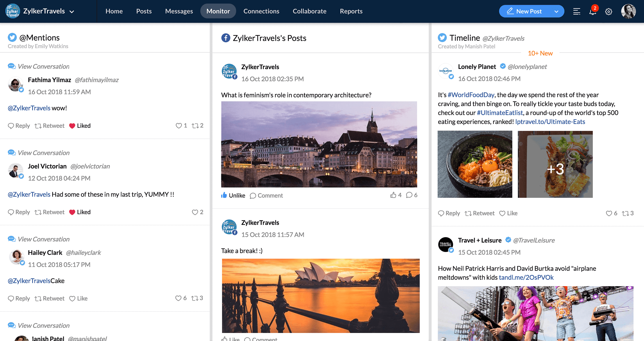644x341 pixels.
Task: Click the @TravelLeisure handle
Action: coord(534,240)
